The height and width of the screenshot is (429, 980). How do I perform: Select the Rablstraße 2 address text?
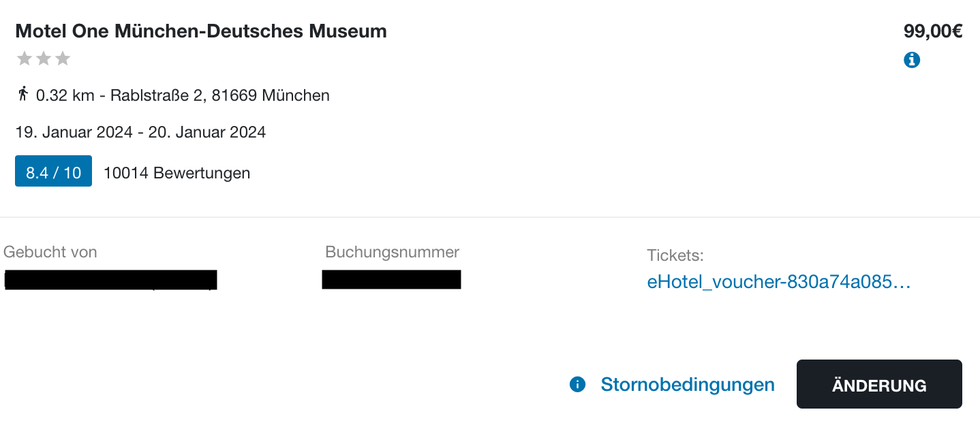tap(220, 95)
